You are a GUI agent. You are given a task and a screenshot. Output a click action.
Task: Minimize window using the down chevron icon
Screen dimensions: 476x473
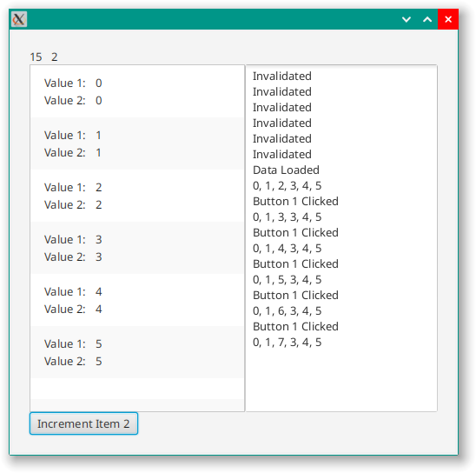[407, 19]
